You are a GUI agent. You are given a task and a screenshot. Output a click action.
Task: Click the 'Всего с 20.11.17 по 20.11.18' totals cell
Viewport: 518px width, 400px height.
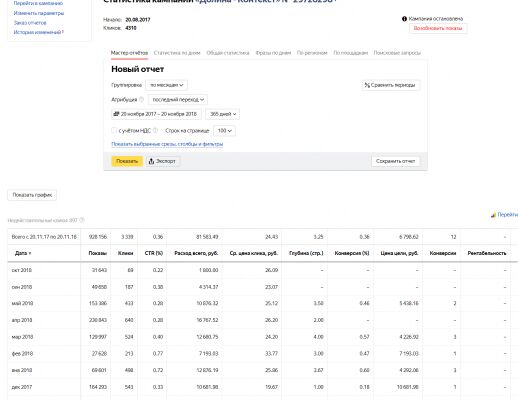pos(44,237)
